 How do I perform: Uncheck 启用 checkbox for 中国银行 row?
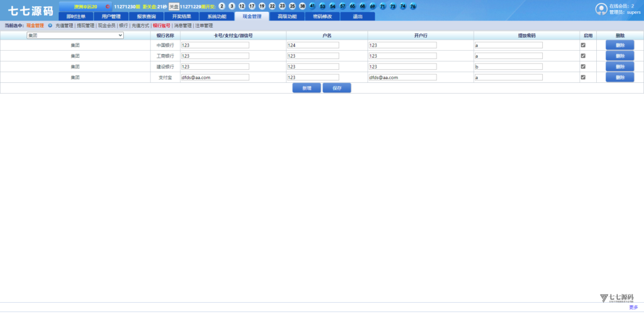tap(583, 45)
